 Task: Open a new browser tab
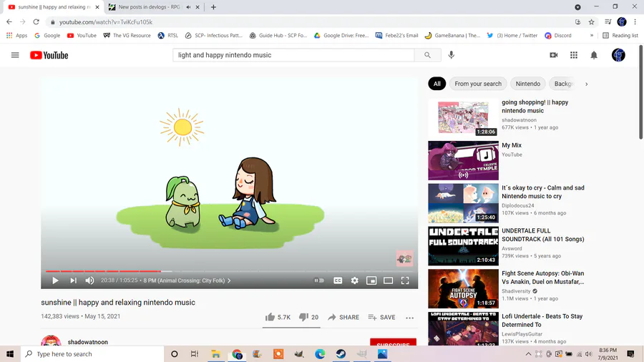[x=213, y=7]
